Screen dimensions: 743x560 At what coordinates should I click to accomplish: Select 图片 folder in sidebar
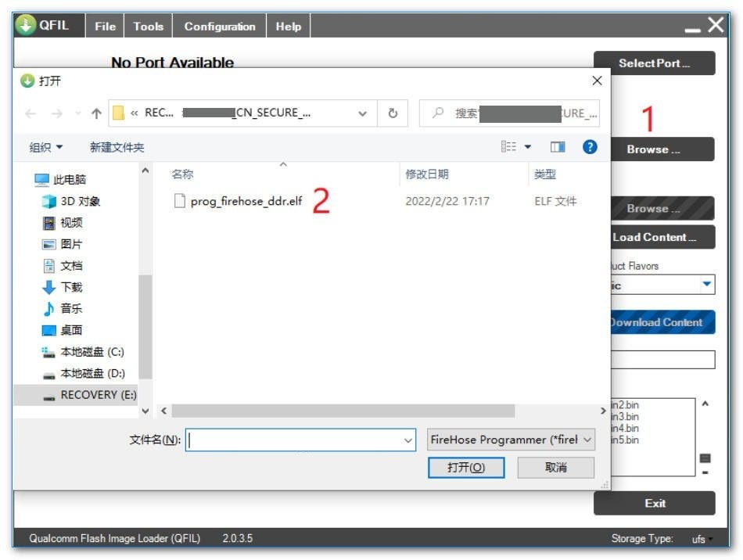[71, 244]
